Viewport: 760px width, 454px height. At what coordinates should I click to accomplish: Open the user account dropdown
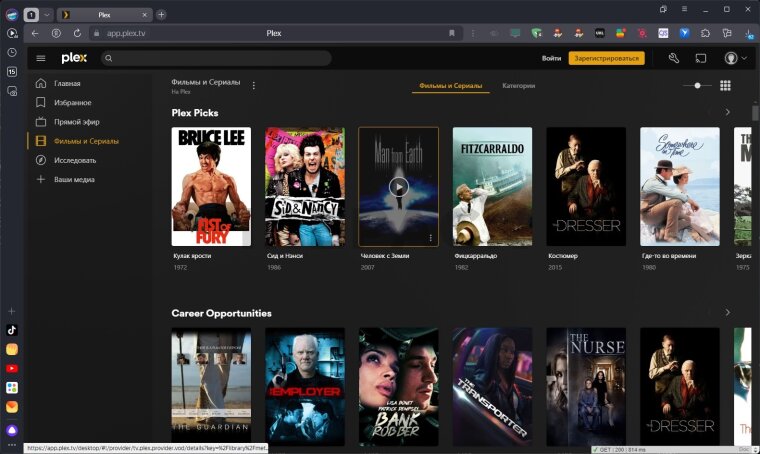735,58
